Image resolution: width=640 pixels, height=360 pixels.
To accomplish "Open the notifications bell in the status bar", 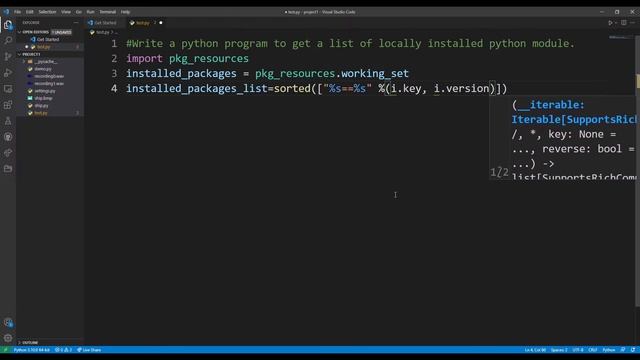I will (633, 350).
